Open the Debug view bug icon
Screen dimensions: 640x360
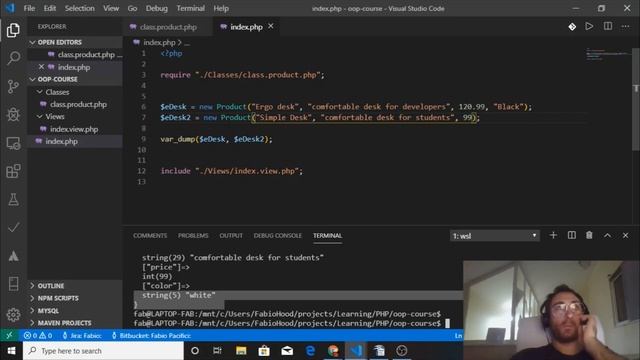point(13,115)
